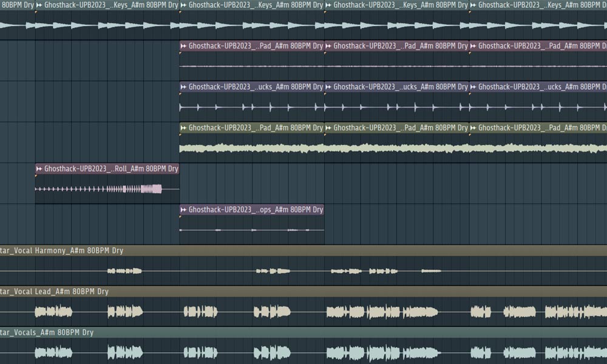Viewport: 607px width, 364px height.
Task: Open menu of third ucks clip
Action: pyautogui.click(x=473, y=87)
